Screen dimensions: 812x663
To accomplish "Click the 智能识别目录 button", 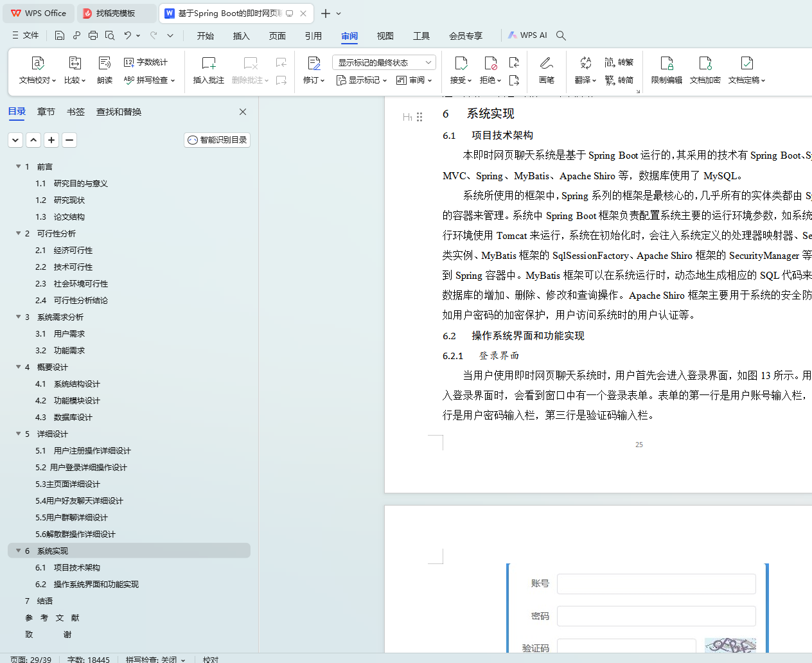I will tap(217, 140).
